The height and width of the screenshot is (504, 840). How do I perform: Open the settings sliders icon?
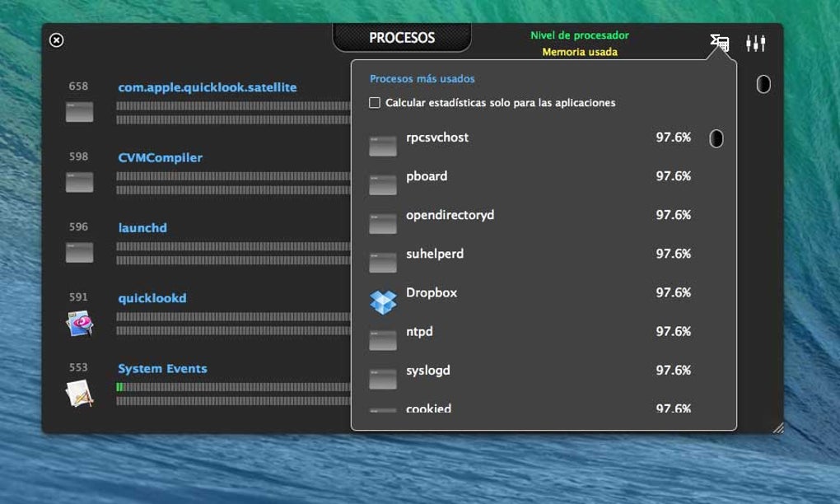tap(755, 43)
